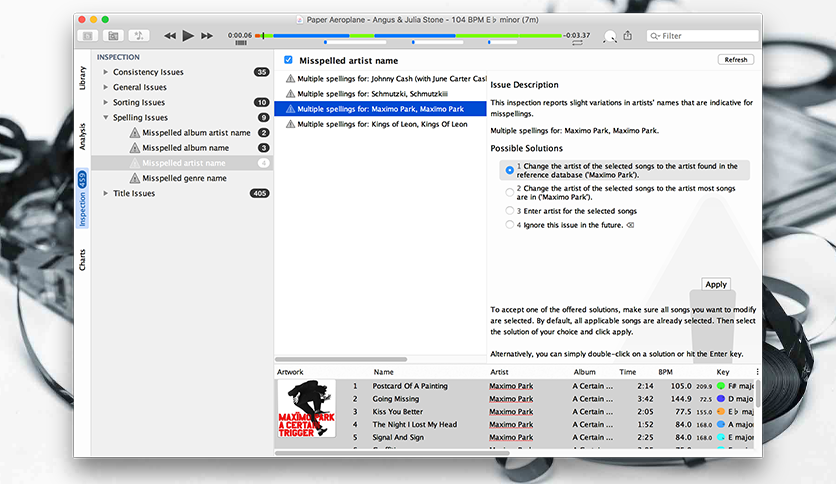The width and height of the screenshot is (836, 484).
Task: Select Misspelled album artist name item
Action: (x=182, y=132)
